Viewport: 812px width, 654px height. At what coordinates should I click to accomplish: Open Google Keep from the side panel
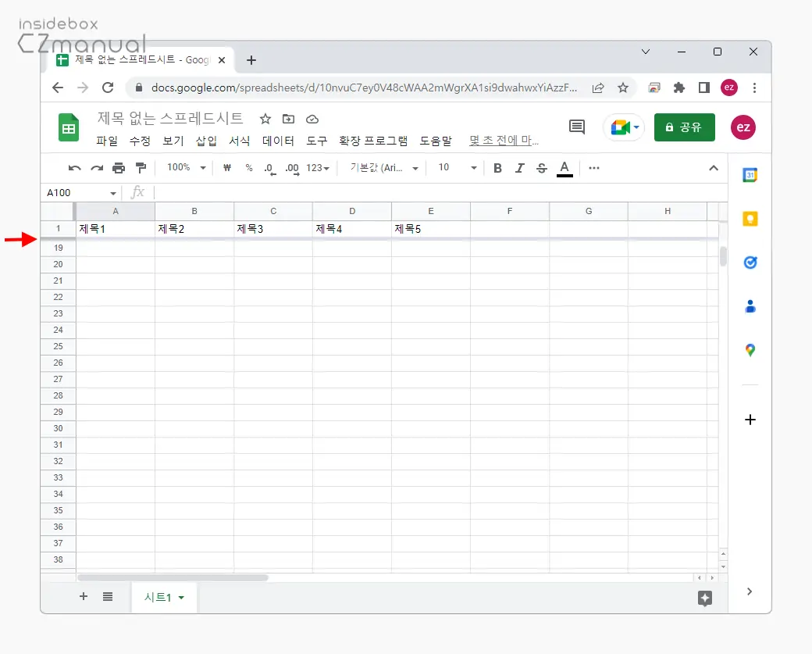pos(750,219)
